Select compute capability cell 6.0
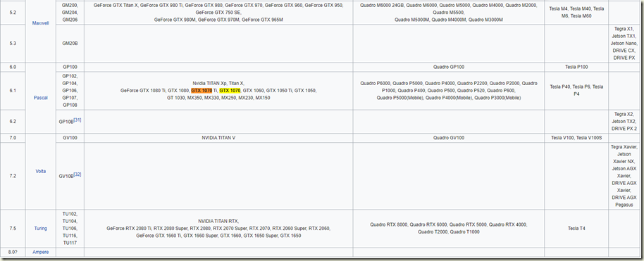 pyautogui.click(x=12, y=67)
